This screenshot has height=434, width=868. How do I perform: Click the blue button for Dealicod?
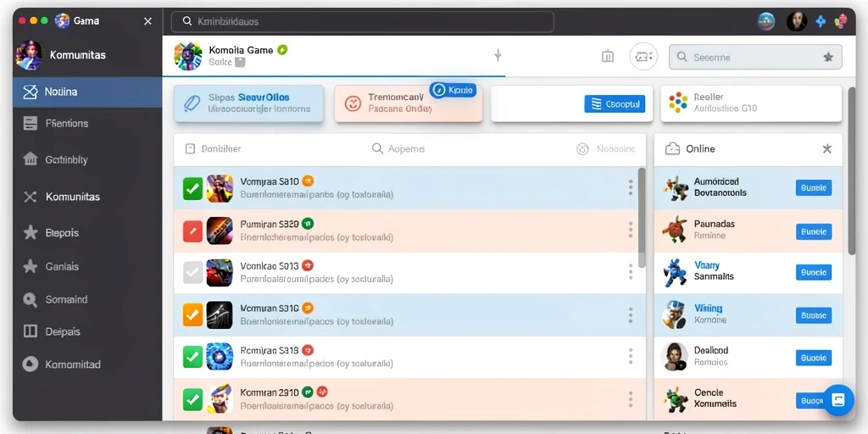[x=814, y=358]
